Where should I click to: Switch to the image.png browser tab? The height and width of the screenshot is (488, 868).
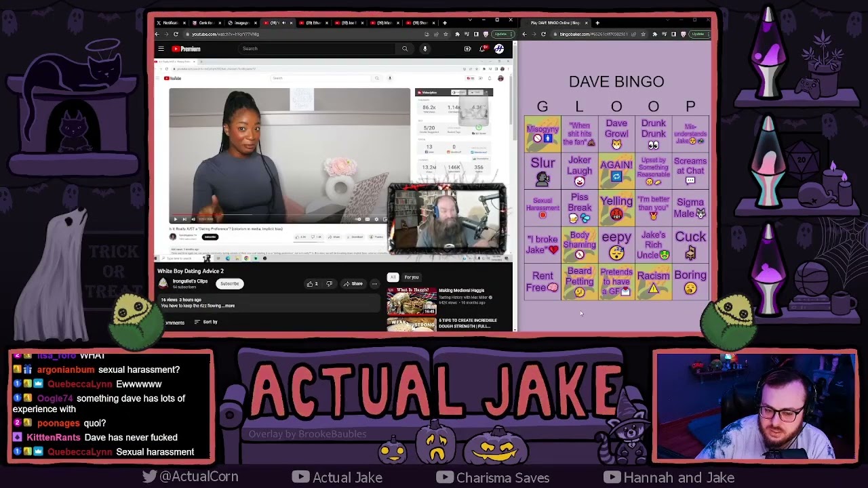(241, 23)
